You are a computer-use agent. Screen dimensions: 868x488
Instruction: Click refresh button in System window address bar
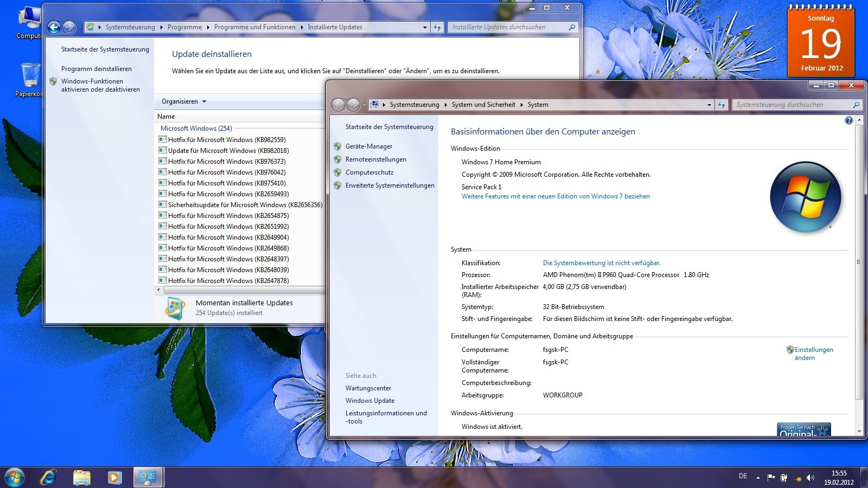(721, 105)
